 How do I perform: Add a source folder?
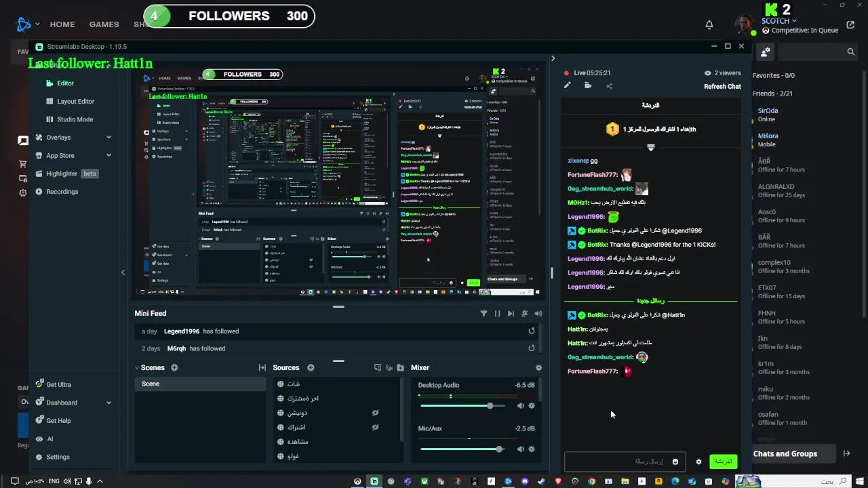[x=400, y=368]
